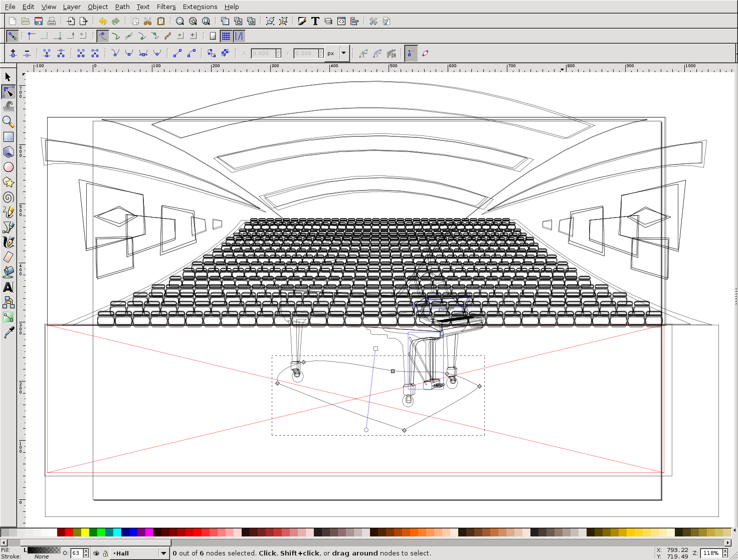Open the Extensions menu
Screen dimensions: 738x560
click(200, 7)
